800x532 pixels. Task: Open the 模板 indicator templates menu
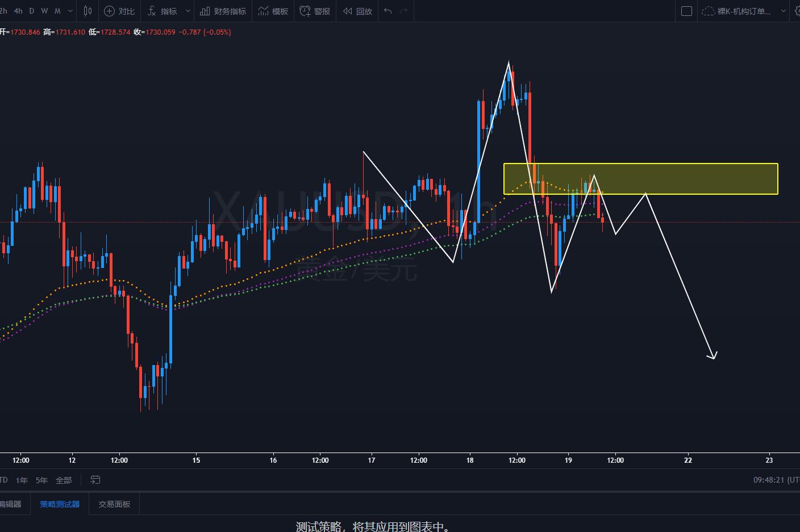273,11
